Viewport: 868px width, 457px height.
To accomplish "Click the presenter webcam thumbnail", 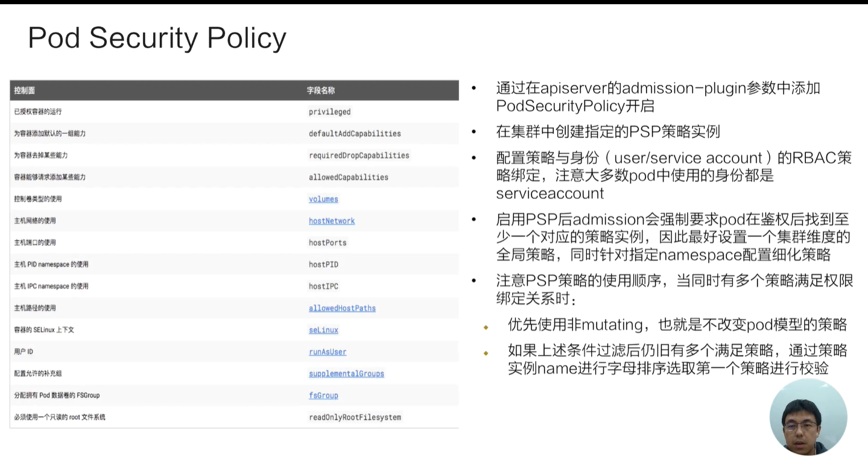I will [x=808, y=417].
